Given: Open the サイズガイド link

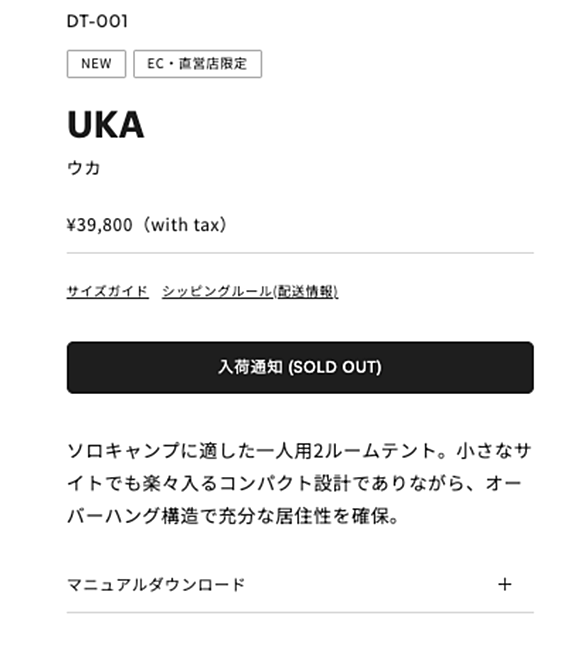Looking at the screenshot, I should click(108, 291).
